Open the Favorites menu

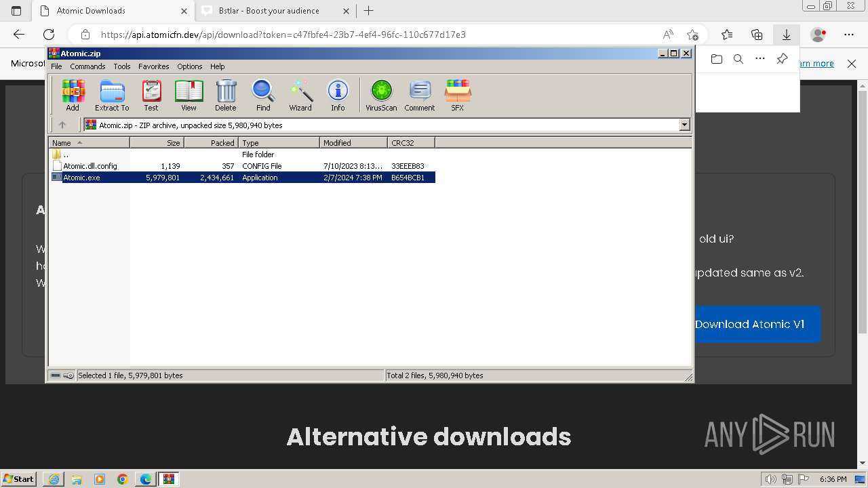(x=154, y=66)
